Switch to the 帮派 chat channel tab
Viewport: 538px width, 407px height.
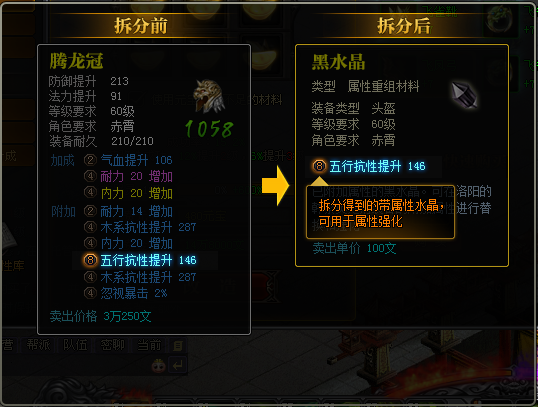pyautogui.click(x=38, y=345)
